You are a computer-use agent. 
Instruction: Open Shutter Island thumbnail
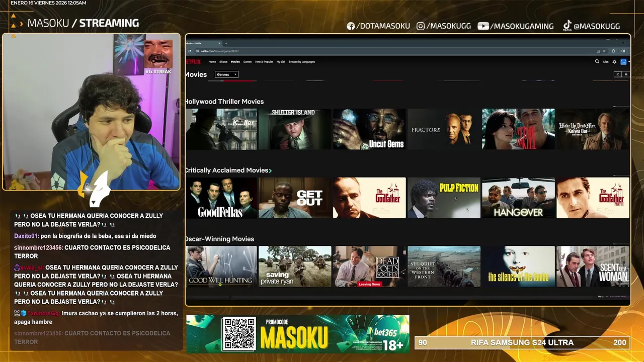(x=295, y=129)
